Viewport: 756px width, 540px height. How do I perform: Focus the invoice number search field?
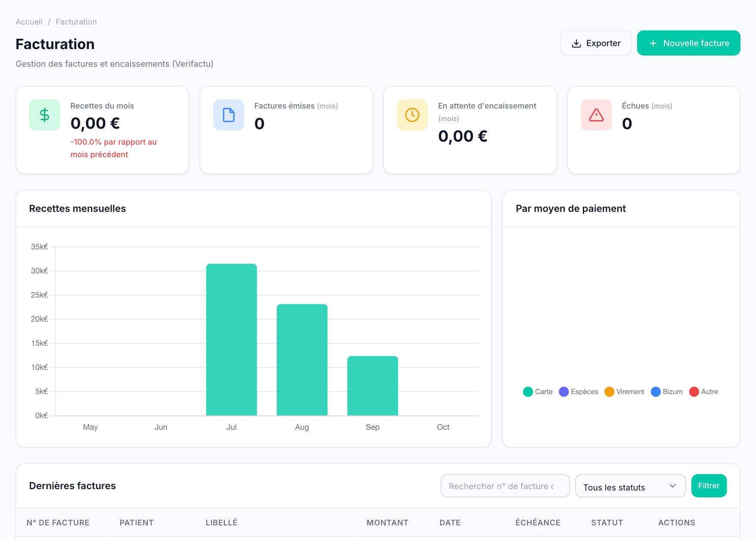pos(505,486)
